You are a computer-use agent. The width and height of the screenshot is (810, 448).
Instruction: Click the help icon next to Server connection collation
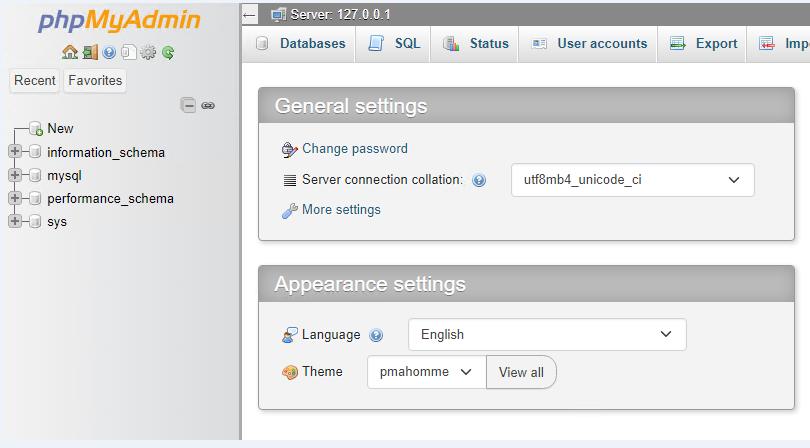(479, 181)
